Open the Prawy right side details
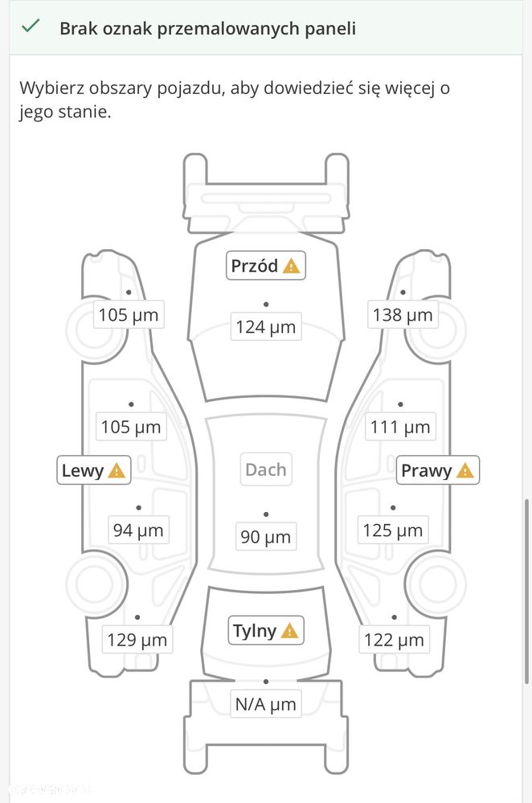The image size is (532, 803). 438,470
